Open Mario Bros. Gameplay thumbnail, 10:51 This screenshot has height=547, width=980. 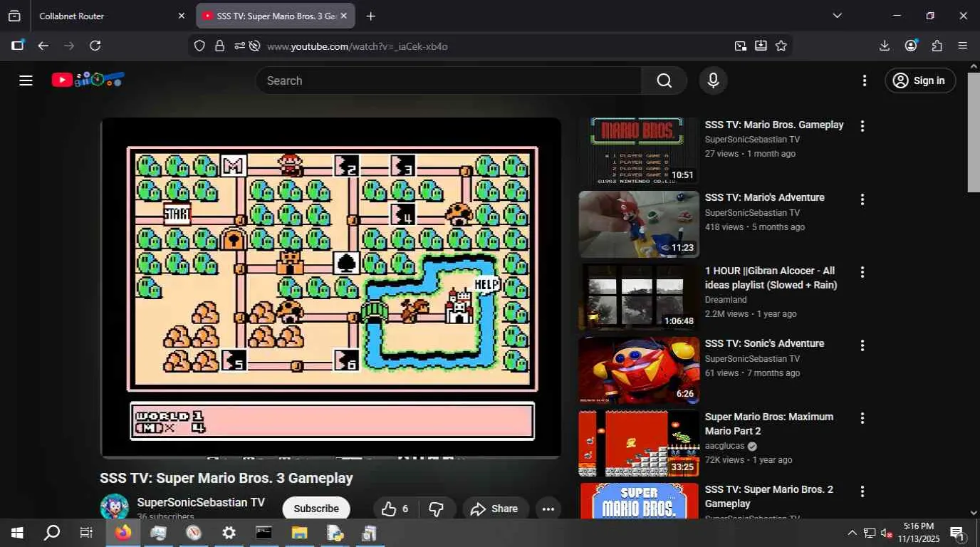tap(639, 152)
